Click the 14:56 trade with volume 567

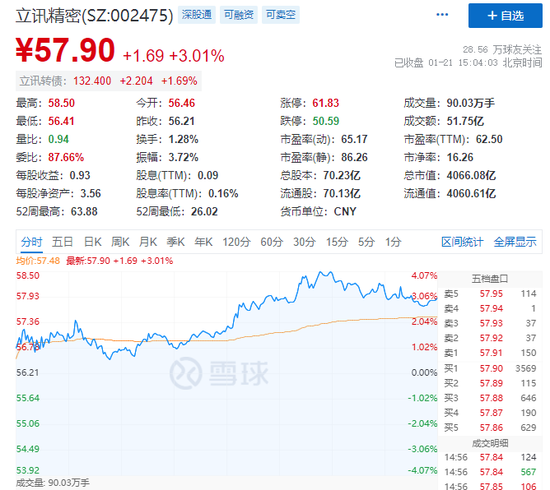click(490, 472)
